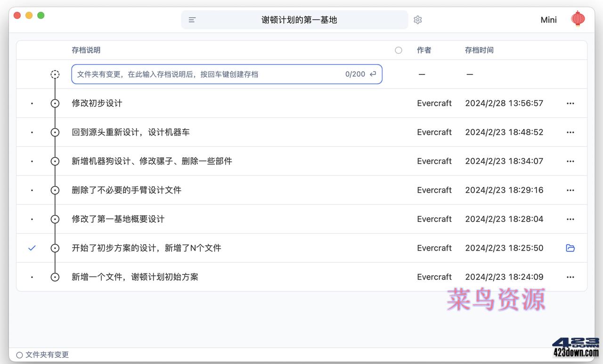603x364 pixels.
Task: Click the 存档时间 column header
Action: point(479,50)
